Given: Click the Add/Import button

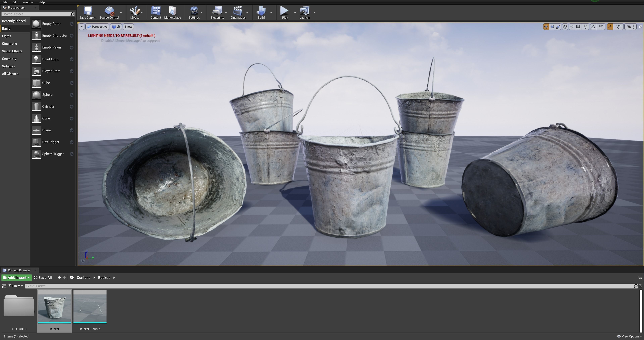Looking at the screenshot, I should (16, 278).
